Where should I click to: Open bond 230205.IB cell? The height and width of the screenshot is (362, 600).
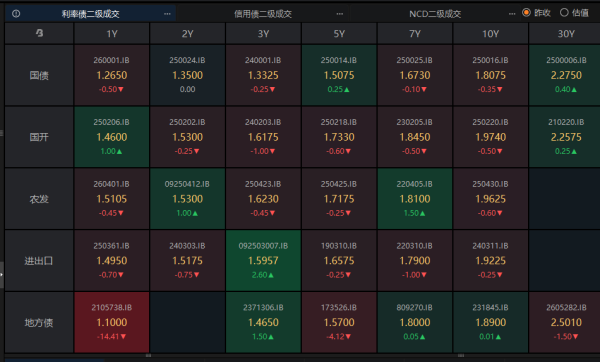point(415,137)
